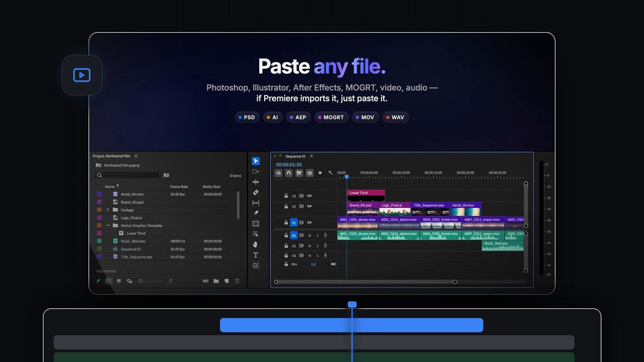Screen dimensions: 644x362
Task: Click the PSD format pill
Action: point(247,117)
